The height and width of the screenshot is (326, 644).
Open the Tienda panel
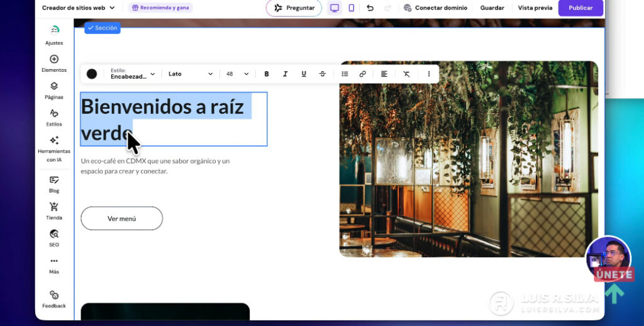pyautogui.click(x=54, y=211)
